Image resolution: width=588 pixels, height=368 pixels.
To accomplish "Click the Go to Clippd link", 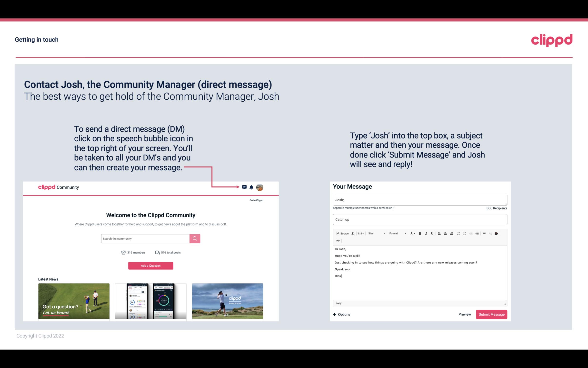I will 256,200.
